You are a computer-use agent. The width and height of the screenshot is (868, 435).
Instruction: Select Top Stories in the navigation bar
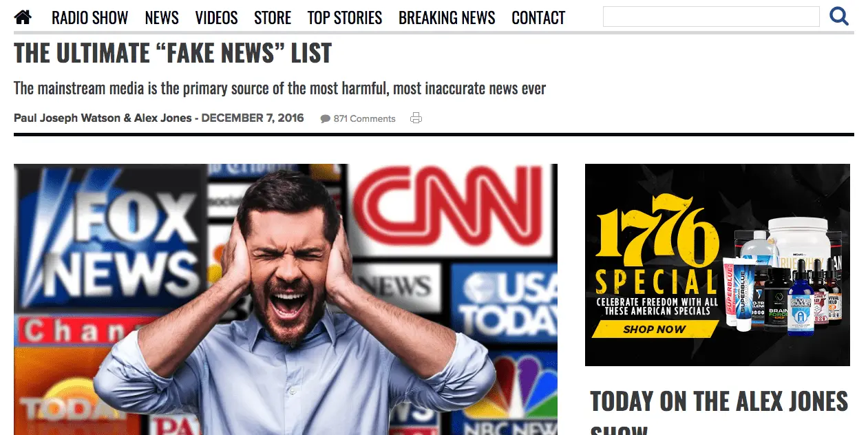344,18
